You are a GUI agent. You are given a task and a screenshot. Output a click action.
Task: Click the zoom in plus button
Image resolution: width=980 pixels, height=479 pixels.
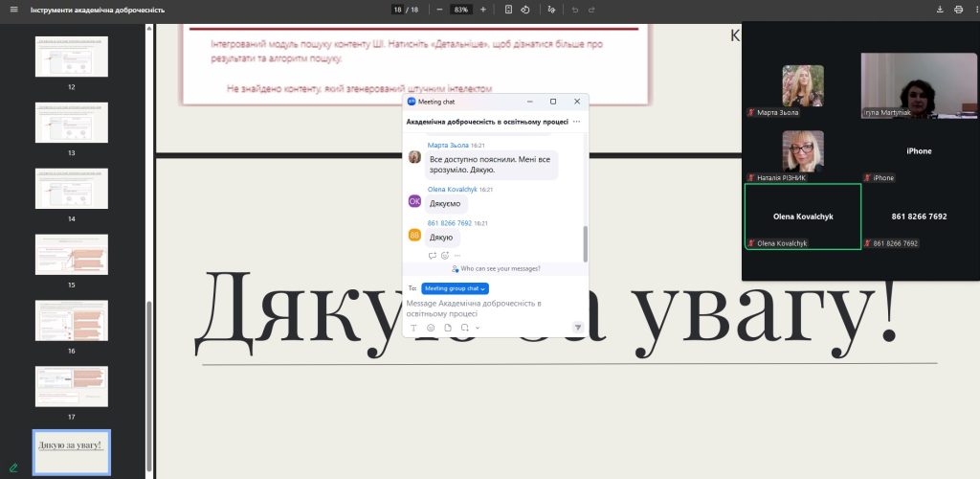pos(483,10)
